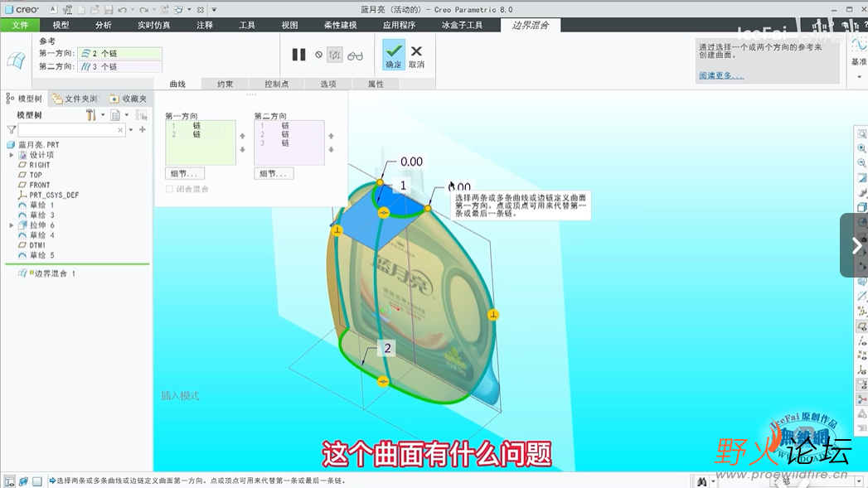Click the binoculars find icon in status bar
The image size is (868, 488).
(701, 481)
